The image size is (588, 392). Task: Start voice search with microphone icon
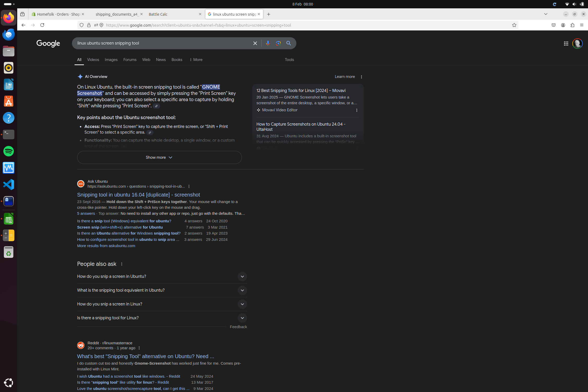click(x=268, y=43)
